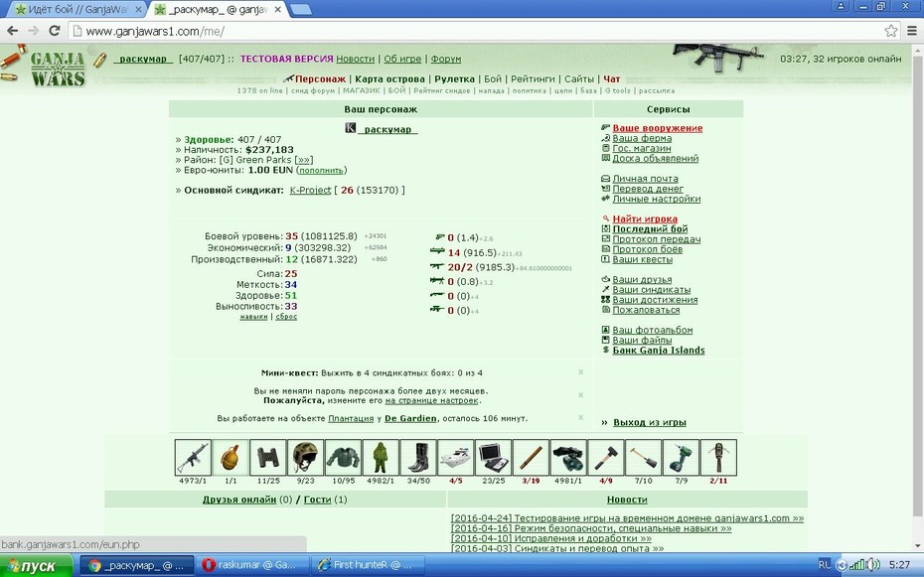924x577 pixels.
Task: Click Найти игрока link
Action: click(645, 219)
